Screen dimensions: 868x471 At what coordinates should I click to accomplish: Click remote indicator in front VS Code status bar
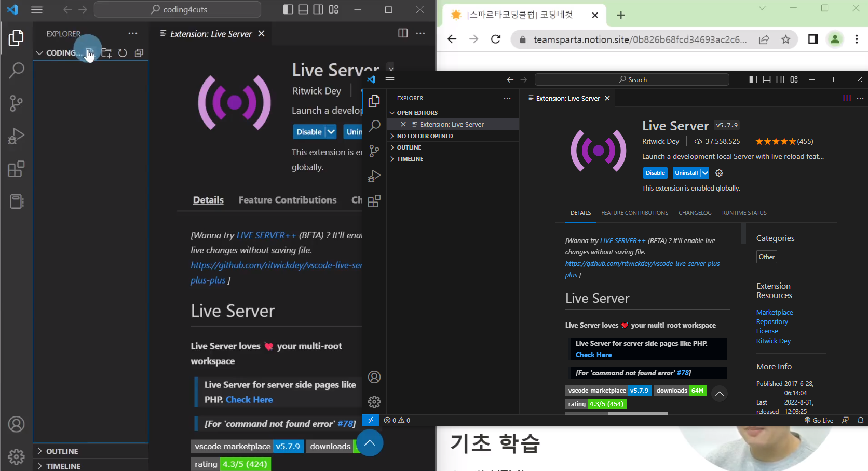pos(371,420)
